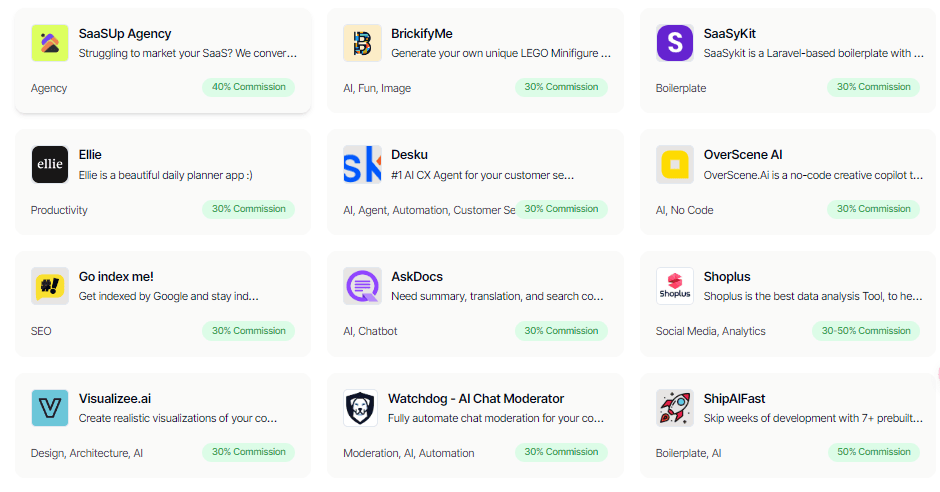This screenshot has height=492, width=940.
Task: Select the Watchdog shield dog icon
Action: click(x=360, y=408)
